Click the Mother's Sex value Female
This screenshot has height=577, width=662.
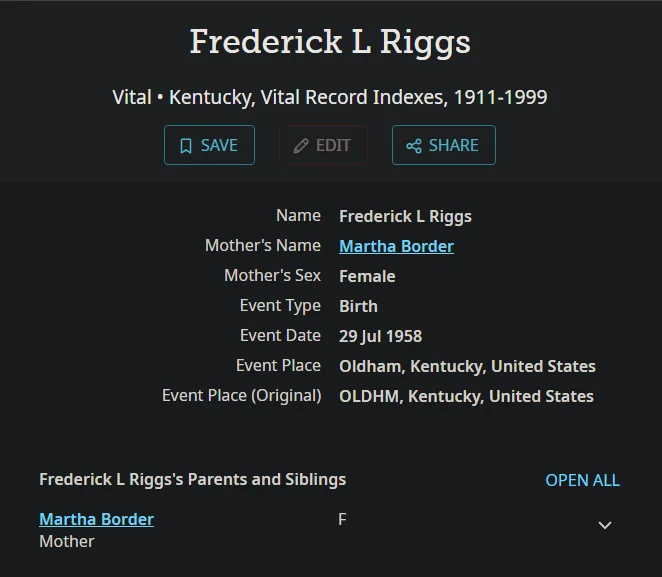(x=367, y=276)
